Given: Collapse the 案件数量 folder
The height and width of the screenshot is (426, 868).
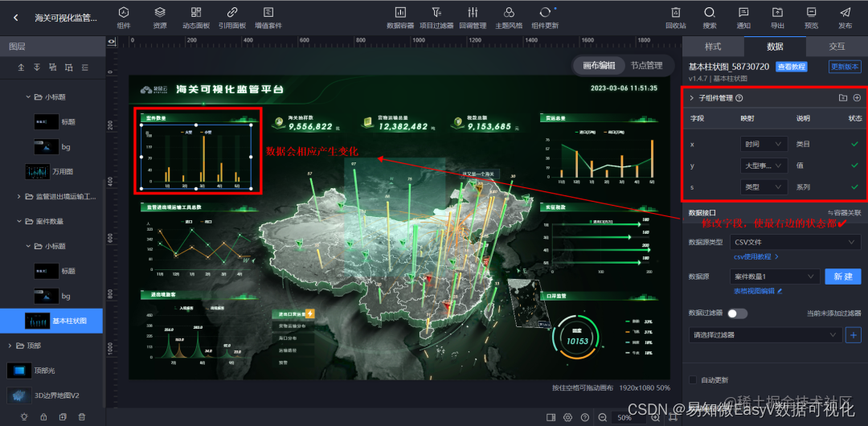Looking at the screenshot, I should click(x=18, y=221).
